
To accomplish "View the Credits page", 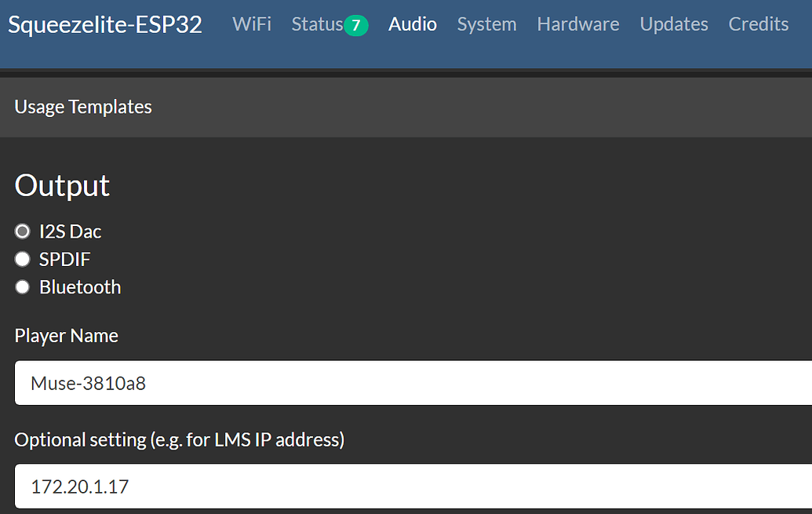I will (x=758, y=24).
